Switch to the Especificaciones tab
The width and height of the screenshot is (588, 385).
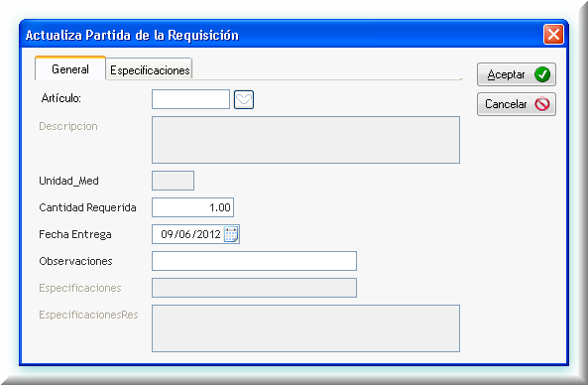[x=150, y=70]
